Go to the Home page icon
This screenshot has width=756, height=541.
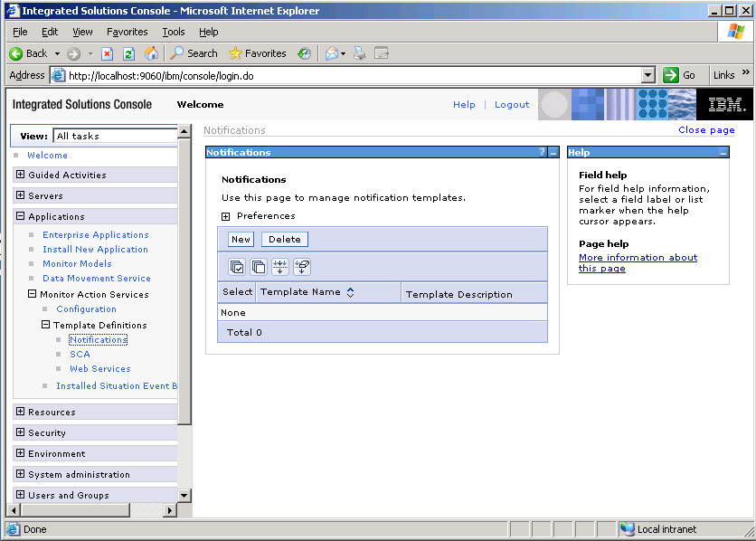[x=151, y=53]
